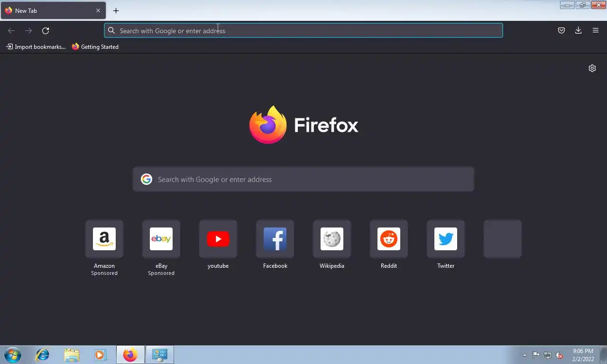Click the forward navigation arrow
The image size is (607, 364).
coord(28,30)
